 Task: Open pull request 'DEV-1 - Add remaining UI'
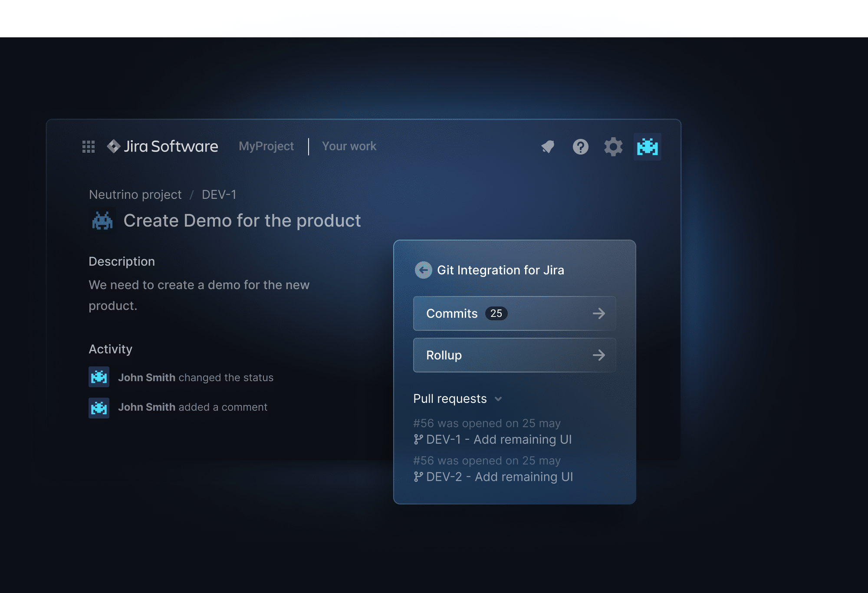pos(499,440)
